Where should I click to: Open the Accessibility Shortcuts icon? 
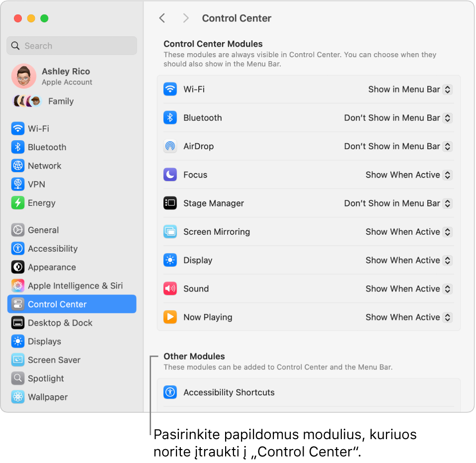click(169, 392)
